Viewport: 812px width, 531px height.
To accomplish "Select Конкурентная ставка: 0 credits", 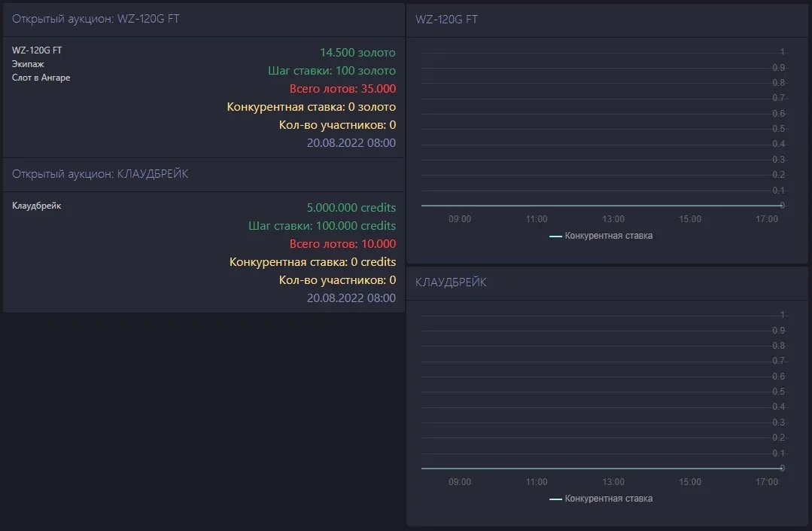I will pos(312,262).
